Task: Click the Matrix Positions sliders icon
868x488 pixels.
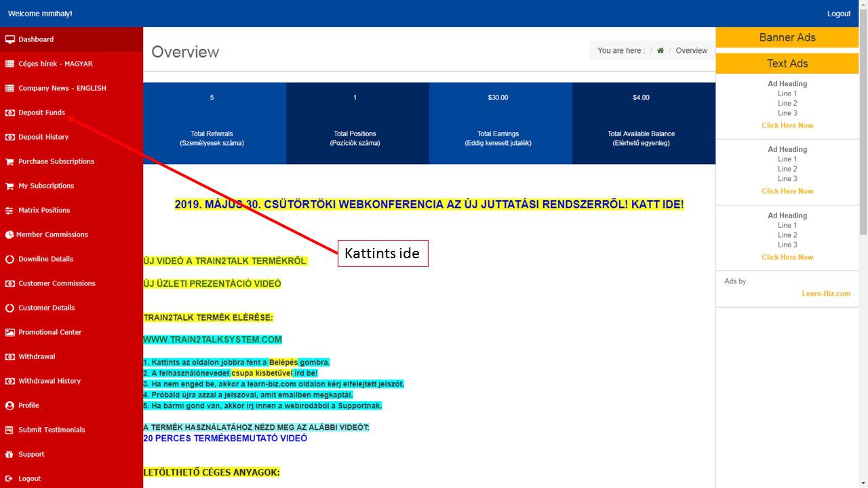Action: tap(9, 210)
